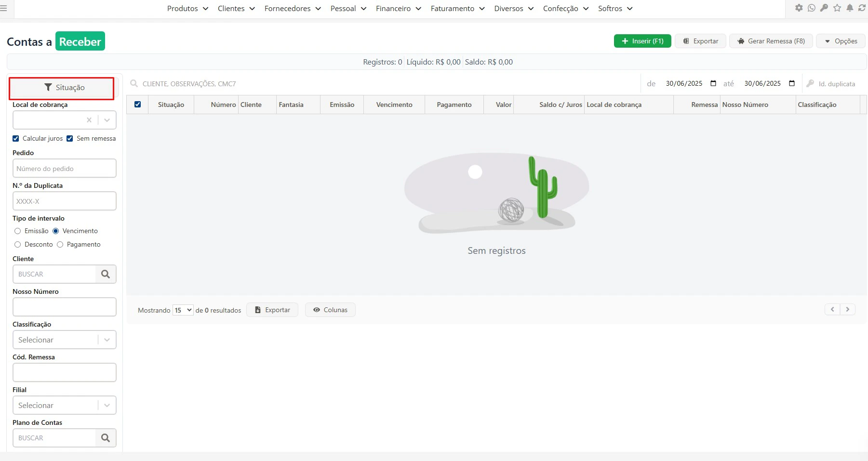
Task: Open the favorites star icon
Action: point(837,8)
